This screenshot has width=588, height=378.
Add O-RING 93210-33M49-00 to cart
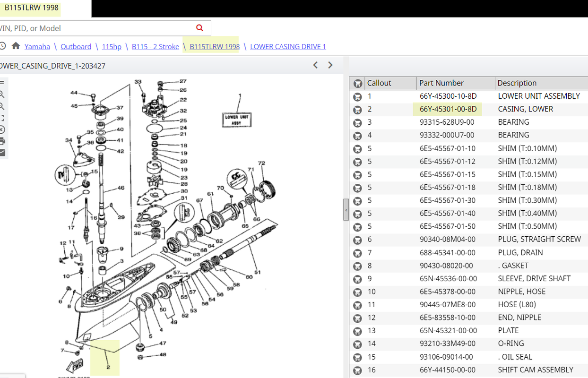coord(358,344)
